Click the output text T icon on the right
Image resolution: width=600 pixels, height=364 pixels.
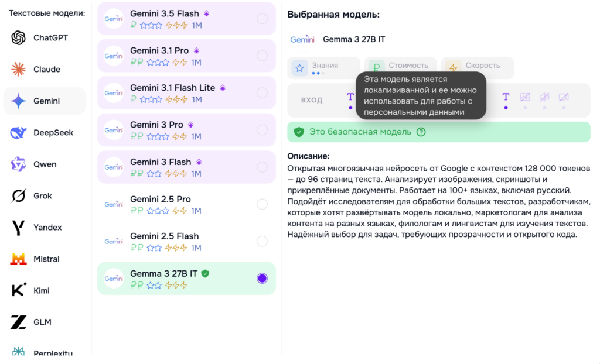506,97
